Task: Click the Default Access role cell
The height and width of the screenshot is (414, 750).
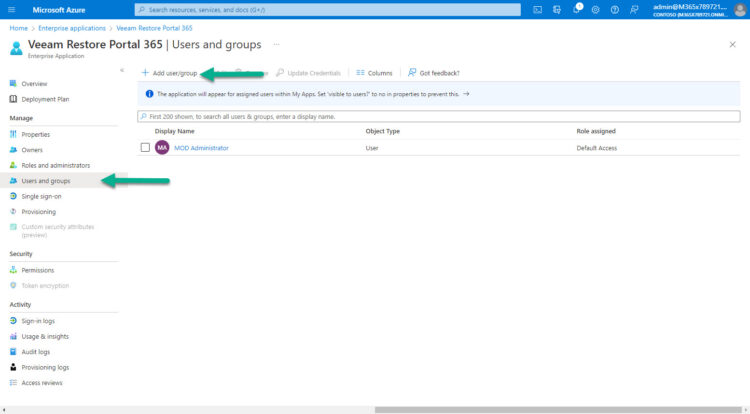Action: click(596, 148)
